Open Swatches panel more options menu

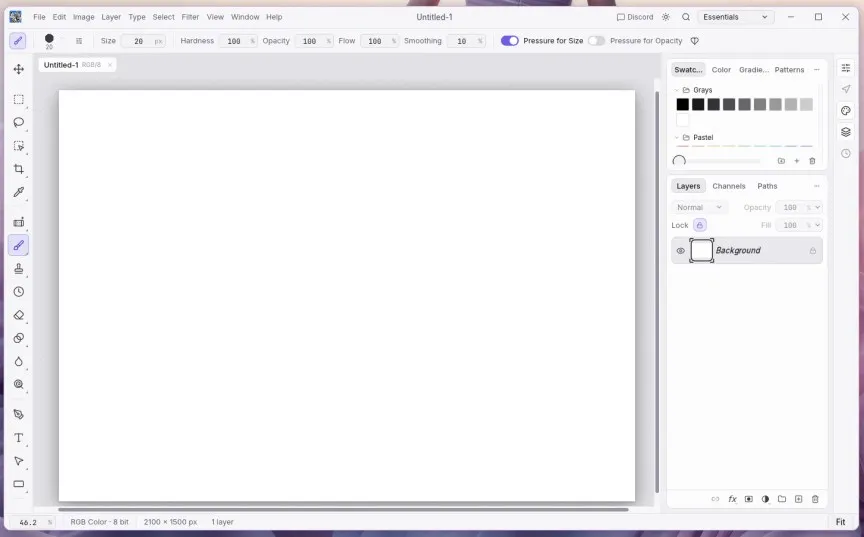coord(817,70)
